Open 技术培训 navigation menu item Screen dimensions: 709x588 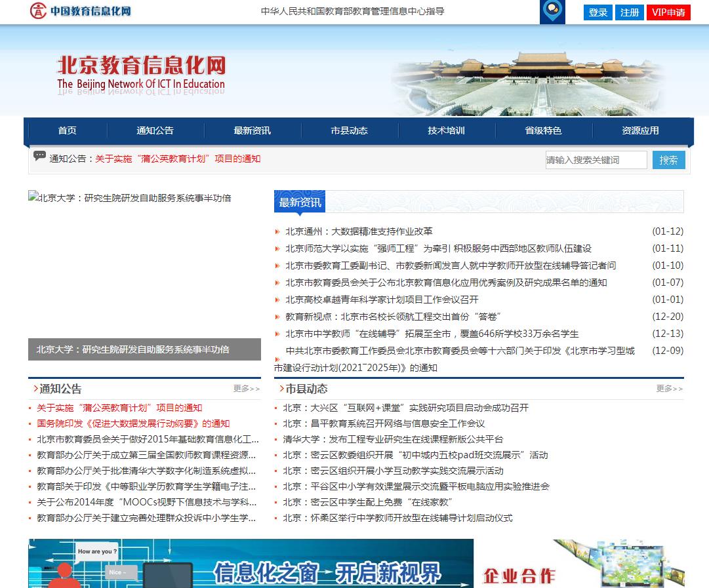pyautogui.click(x=446, y=130)
